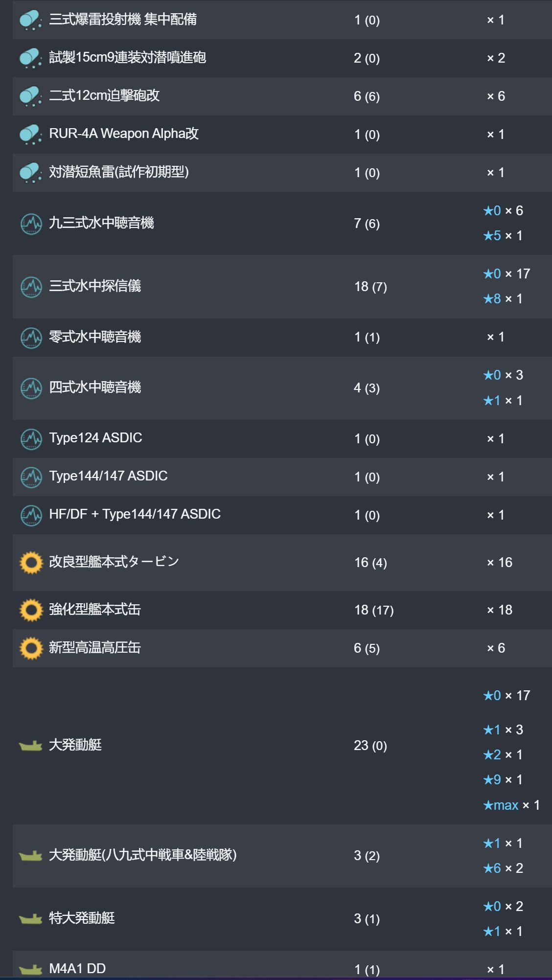Click the engine gear icon beside 改良型艦本式タービン
The width and height of the screenshot is (552, 980).
click(x=31, y=562)
